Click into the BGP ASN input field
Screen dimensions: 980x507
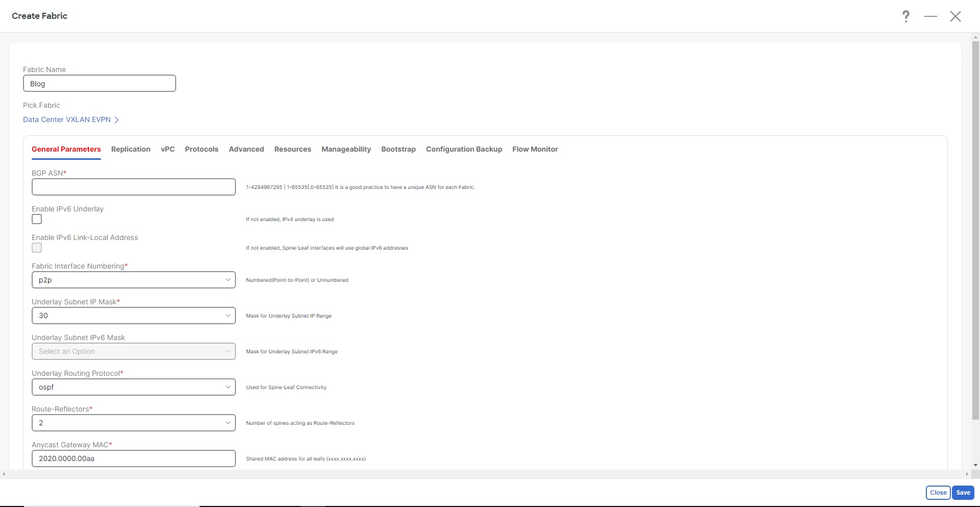pos(134,187)
